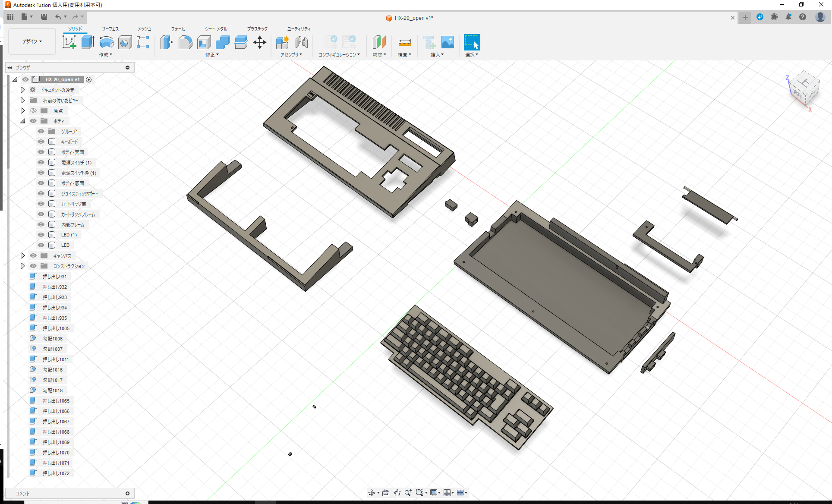Expand the ドキュメントの設定 tree item
The image size is (832, 504).
pos(22,89)
